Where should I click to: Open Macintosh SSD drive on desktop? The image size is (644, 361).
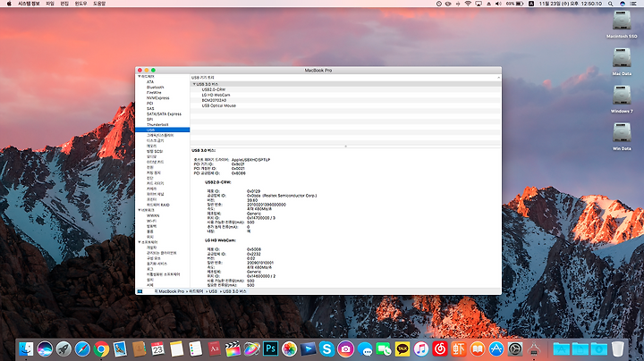pyautogui.click(x=622, y=24)
